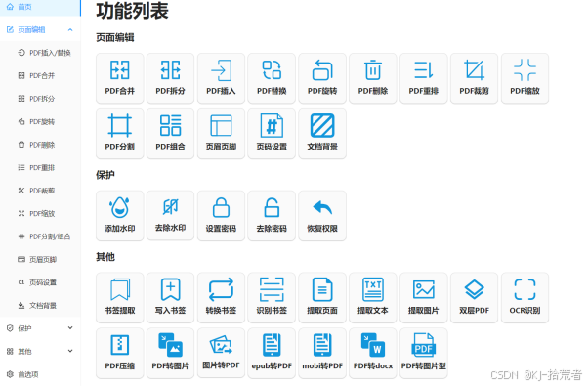Open the PDF压缩 card

(x=119, y=353)
